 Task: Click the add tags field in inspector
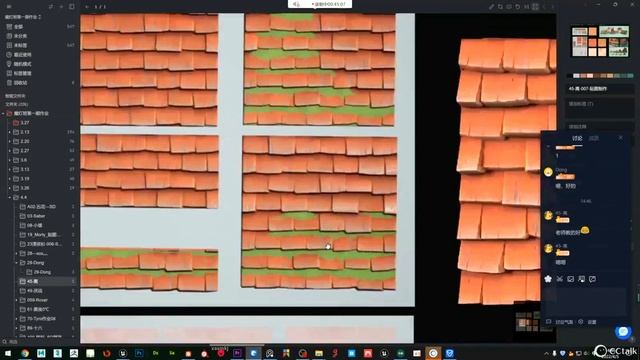pyautogui.click(x=599, y=107)
